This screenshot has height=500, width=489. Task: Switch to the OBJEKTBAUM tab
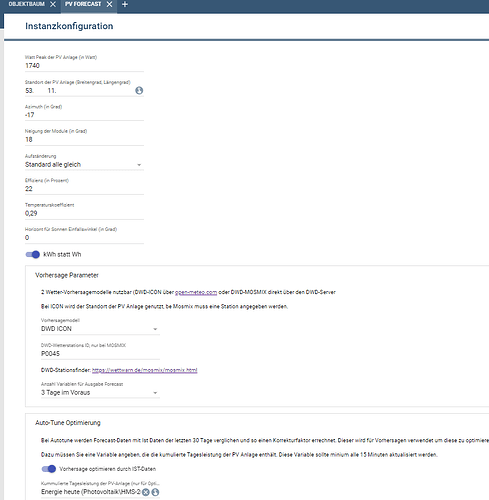tap(27, 4)
